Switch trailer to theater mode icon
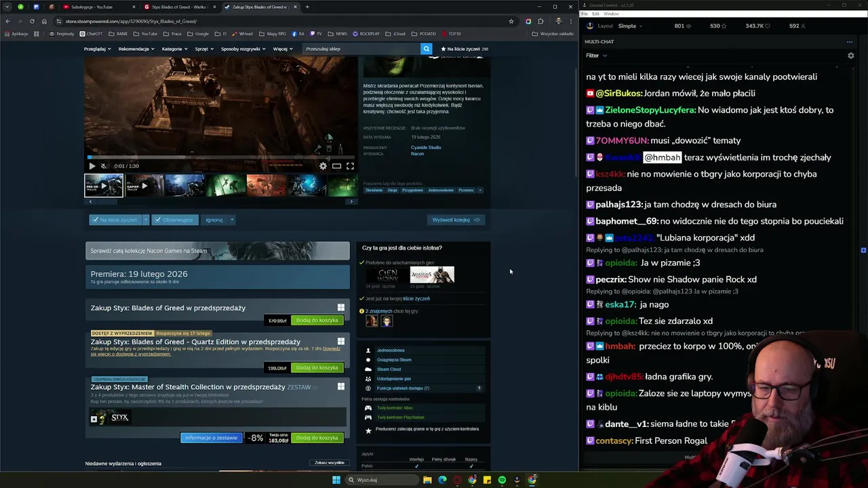Viewport: 868px width, 488px height. [336, 166]
